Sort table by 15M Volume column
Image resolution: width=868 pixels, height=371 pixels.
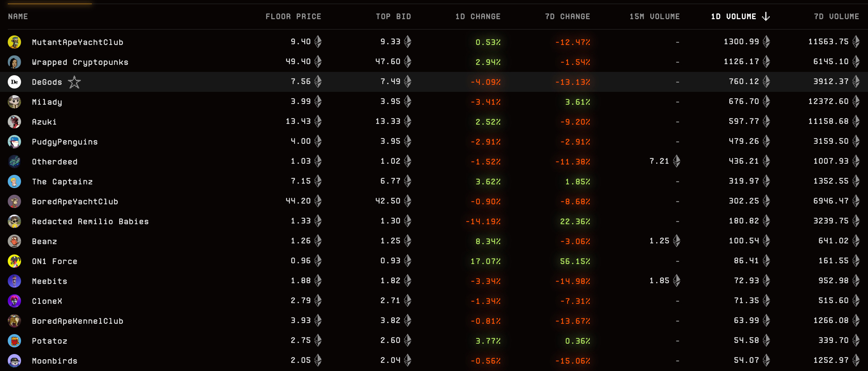coord(655,17)
